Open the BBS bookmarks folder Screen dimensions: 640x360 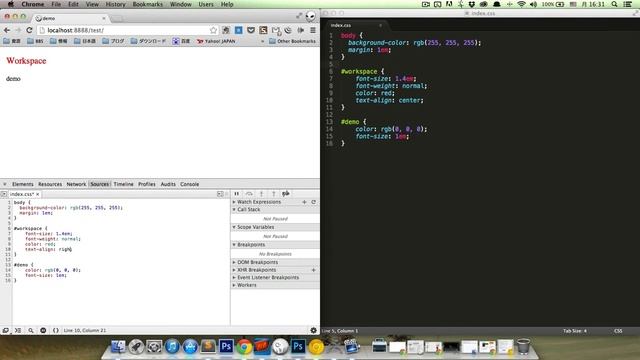[35, 41]
